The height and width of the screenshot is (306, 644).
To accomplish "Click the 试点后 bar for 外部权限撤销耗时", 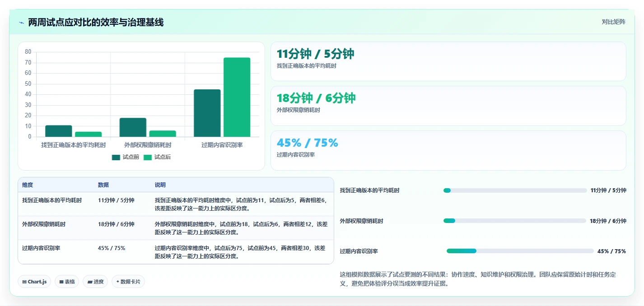I will 163,134.
